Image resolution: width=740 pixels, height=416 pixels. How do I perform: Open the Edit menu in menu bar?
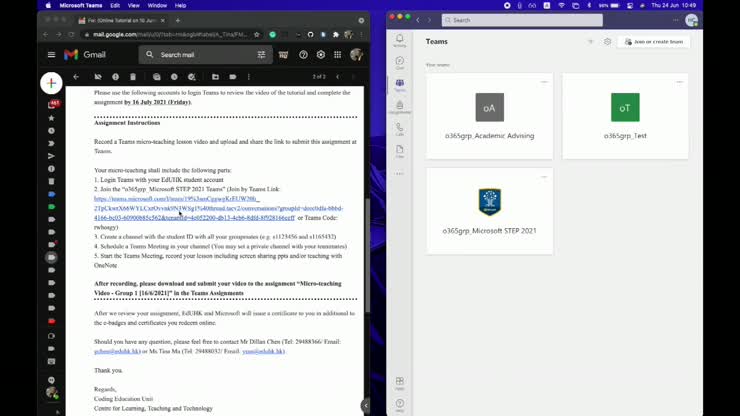pyautogui.click(x=87, y=5)
